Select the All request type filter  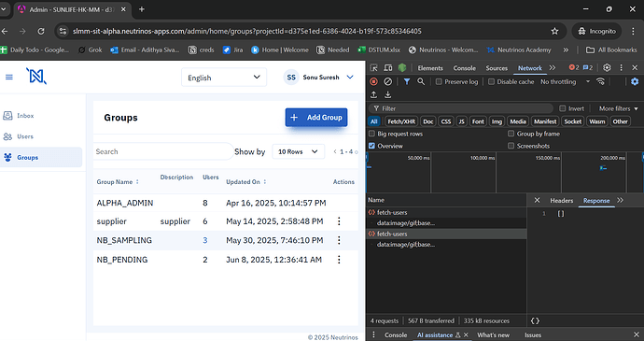point(373,121)
